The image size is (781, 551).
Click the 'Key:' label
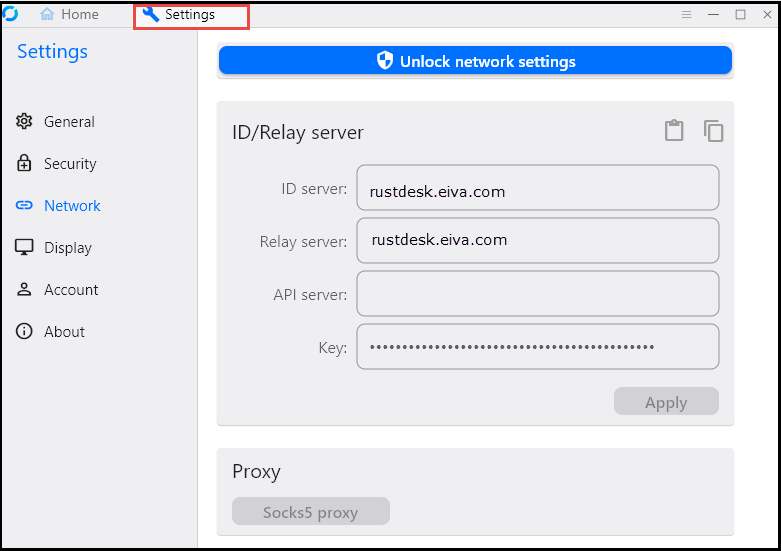(333, 348)
